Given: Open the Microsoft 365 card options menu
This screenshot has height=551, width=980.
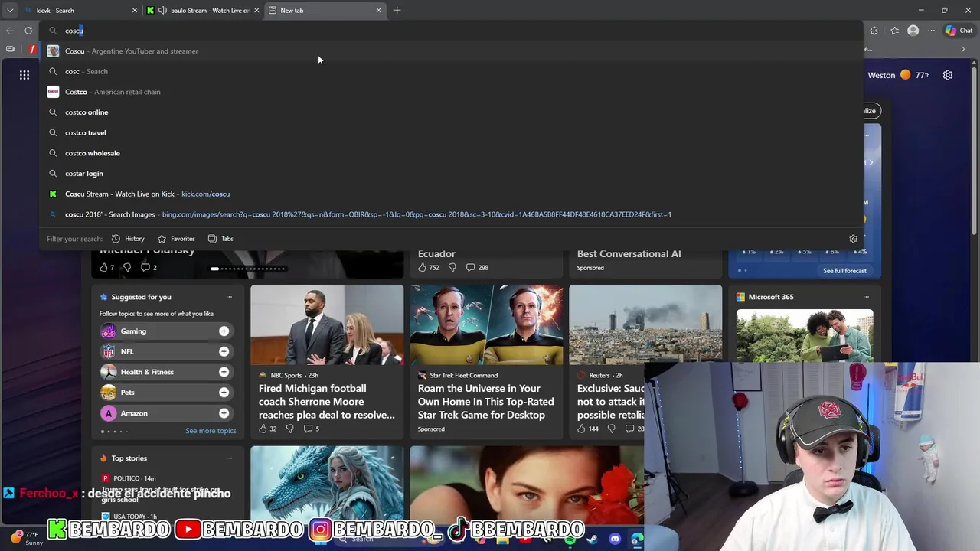Looking at the screenshot, I should [866, 297].
